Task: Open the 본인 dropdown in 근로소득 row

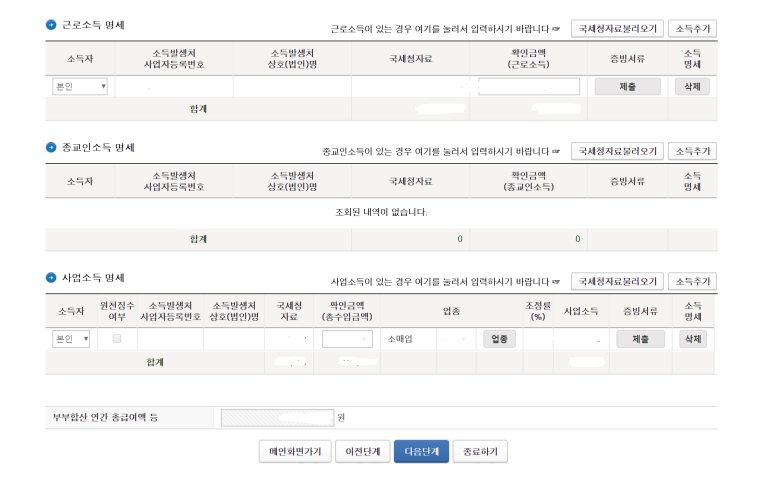Action: (x=80, y=87)
